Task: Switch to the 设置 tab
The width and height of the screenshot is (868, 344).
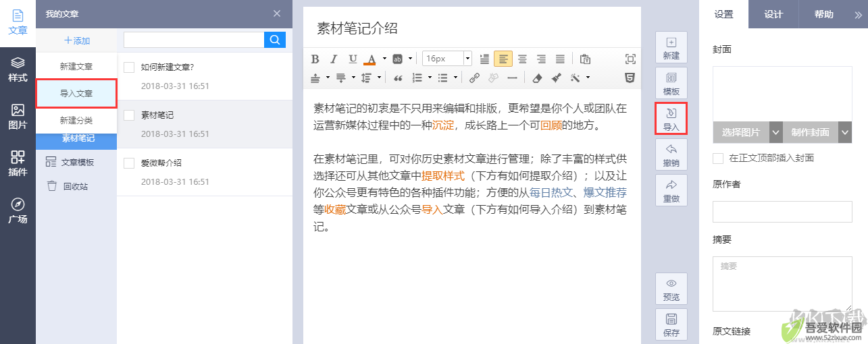Action: [x=723, y=14]
